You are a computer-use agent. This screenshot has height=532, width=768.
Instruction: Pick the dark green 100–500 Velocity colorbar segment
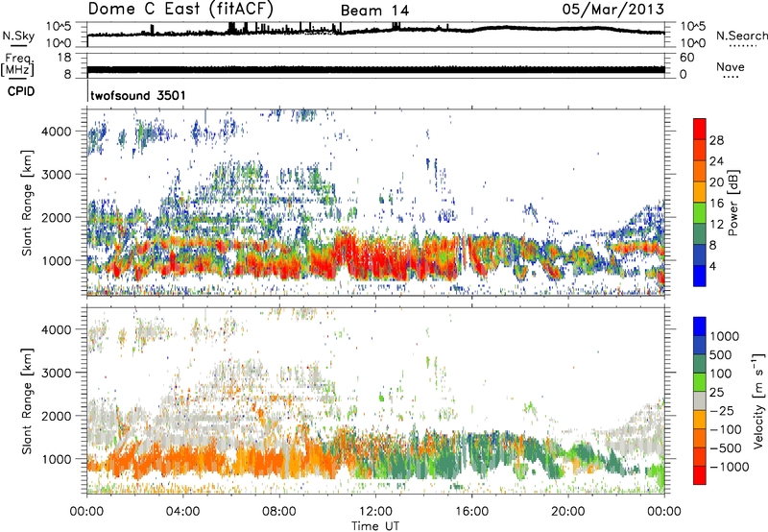click(700, 364)
